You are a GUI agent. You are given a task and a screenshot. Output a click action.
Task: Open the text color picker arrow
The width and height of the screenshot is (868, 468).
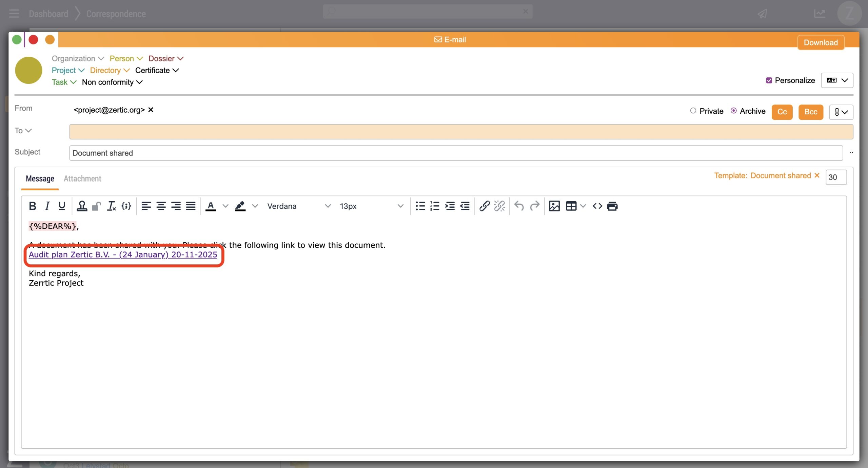(225, 206)
